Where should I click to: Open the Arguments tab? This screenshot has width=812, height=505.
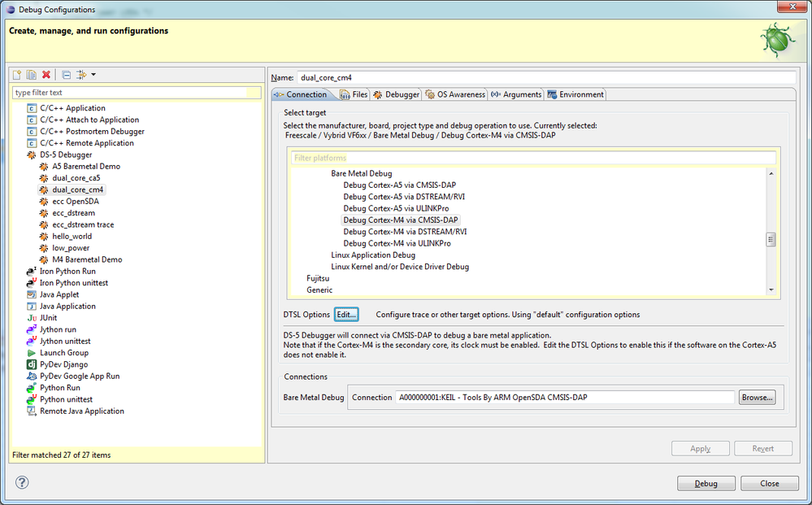[x=516, y=94]
